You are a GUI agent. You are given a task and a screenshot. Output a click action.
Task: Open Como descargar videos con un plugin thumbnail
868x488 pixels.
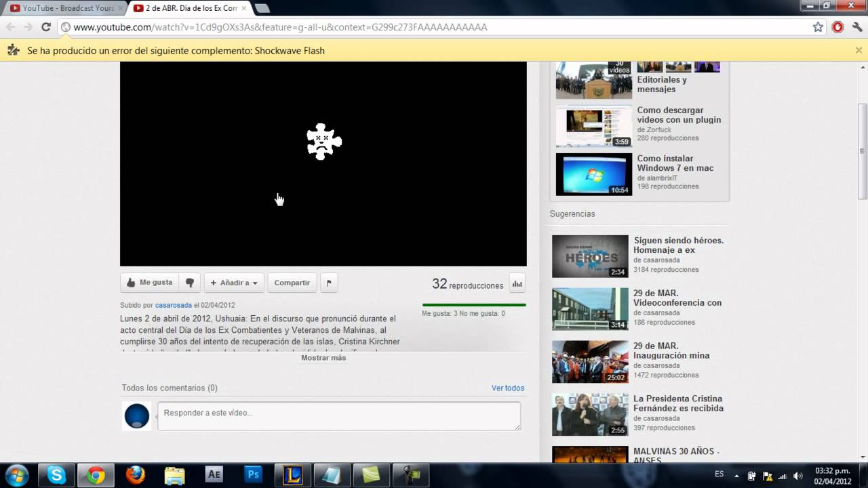click(x=594, y=126)
